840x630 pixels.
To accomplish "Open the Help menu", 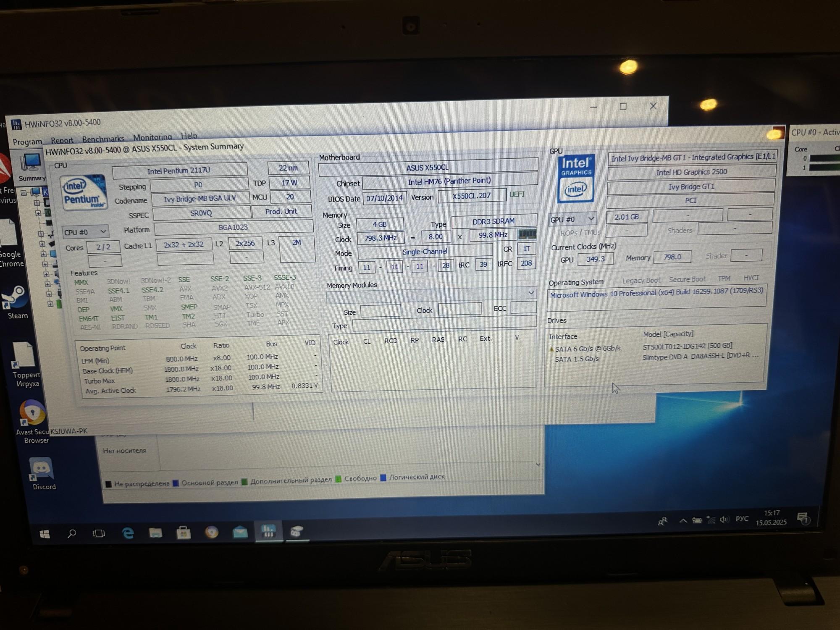I will (189, 136).
